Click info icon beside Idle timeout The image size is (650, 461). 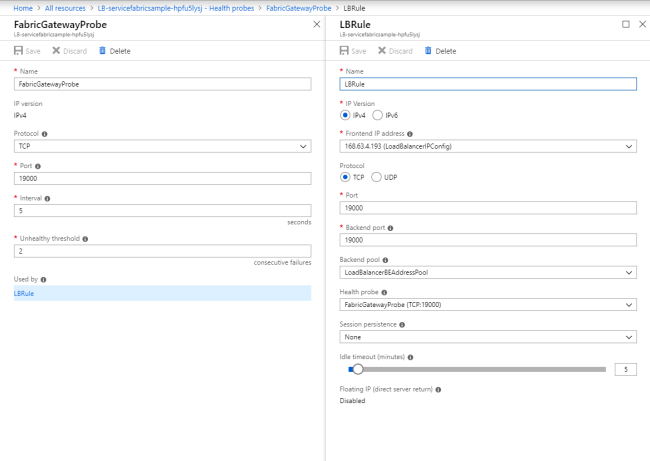coord(410,357)
